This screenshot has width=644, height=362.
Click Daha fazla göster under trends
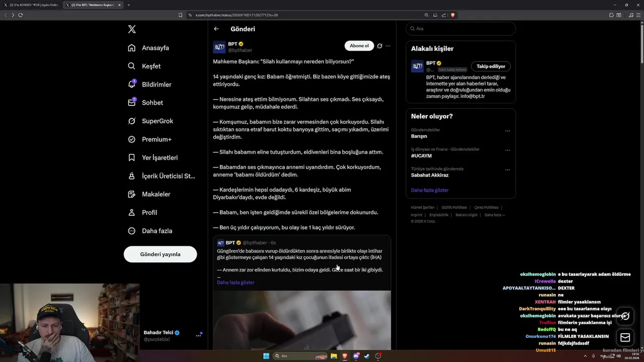(x=430, y=190)
